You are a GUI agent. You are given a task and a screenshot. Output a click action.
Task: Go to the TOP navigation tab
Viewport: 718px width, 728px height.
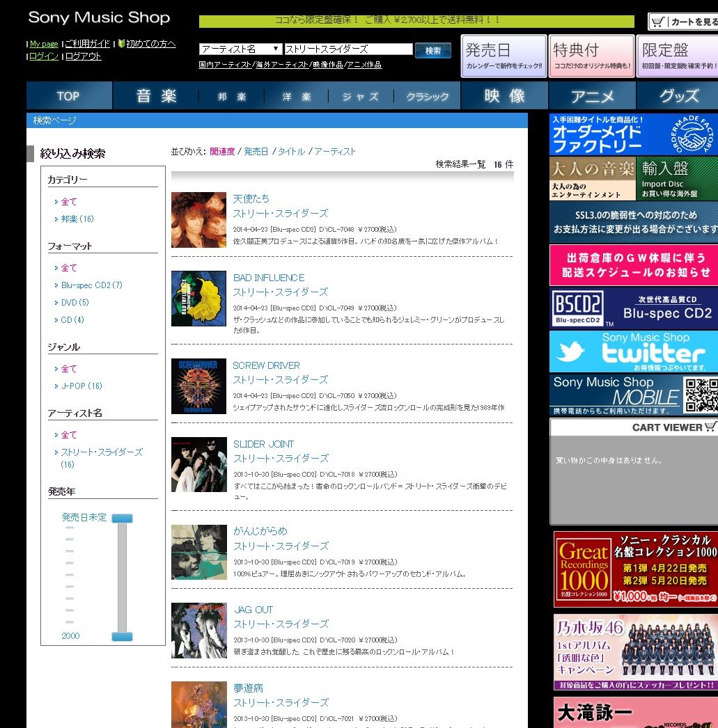(x=69, y=95)
